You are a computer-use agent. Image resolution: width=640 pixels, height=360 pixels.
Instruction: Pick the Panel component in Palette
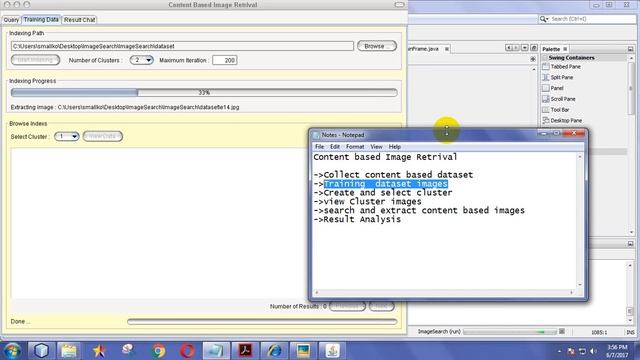(557, 88)
